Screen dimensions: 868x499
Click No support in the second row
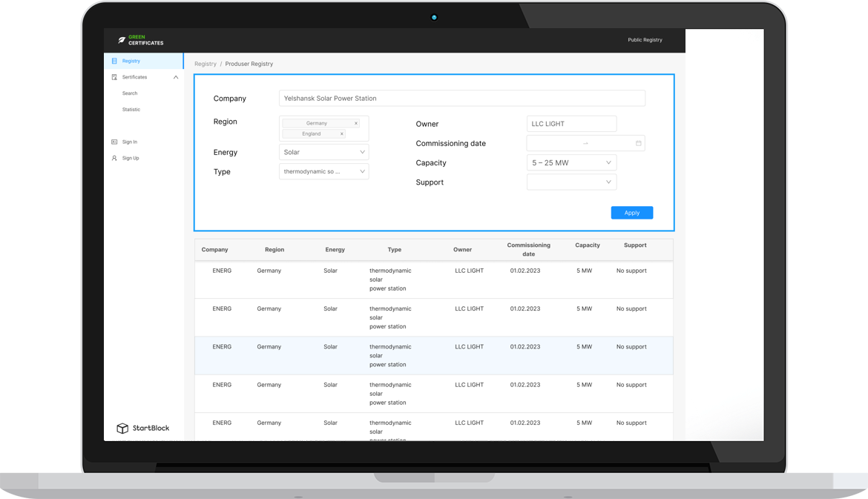[631, 308]
